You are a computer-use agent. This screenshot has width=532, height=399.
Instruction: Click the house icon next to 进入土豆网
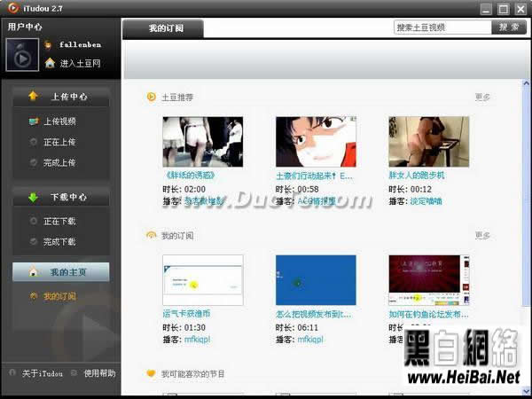[x=50, y=63]
